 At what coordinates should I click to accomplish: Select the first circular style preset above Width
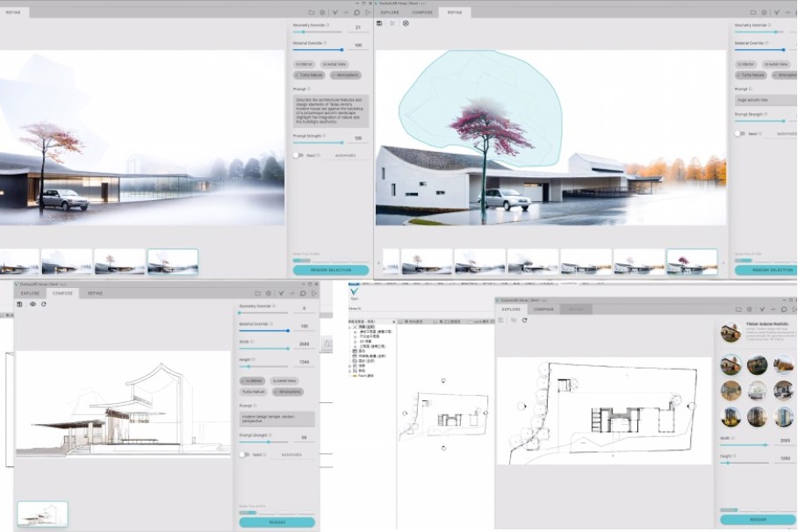click(731, 365)
